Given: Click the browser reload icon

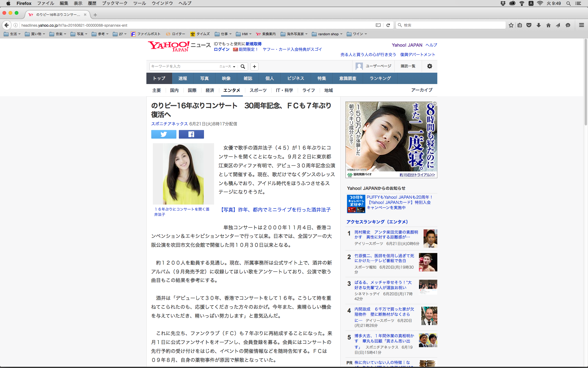Looking at the screenshot, I should [388, 25].
